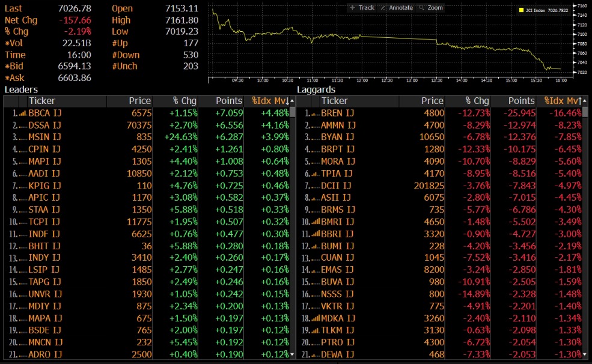Viewport: 592px width, 364px height.
Task: Click the Price header in Leaders table
Action: 139,101
